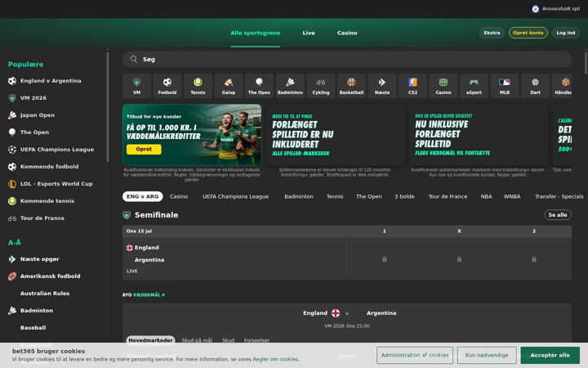The width and height of the screenshot is (588, 368).
Task: Choose the Galop horse racing tile
Action: [x=229, y=86]
